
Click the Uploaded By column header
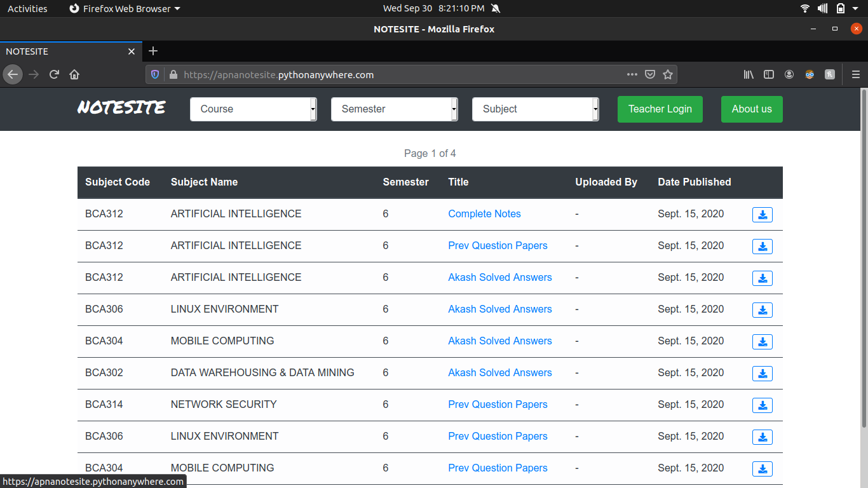click(x=606, y=182)
